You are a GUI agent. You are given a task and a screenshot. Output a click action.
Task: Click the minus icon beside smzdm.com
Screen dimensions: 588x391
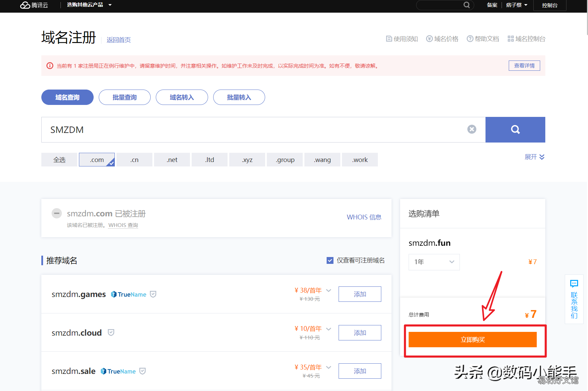point(57,213)
